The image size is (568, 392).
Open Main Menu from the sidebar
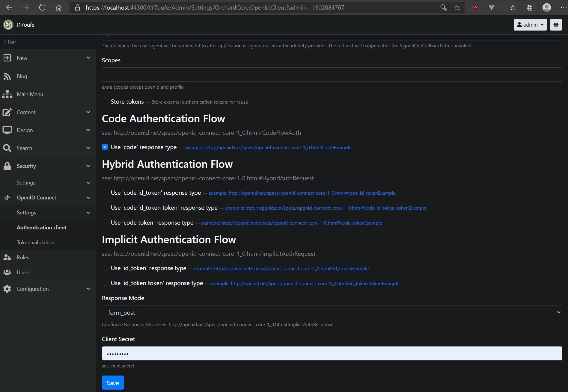click(x=7, y=94)
